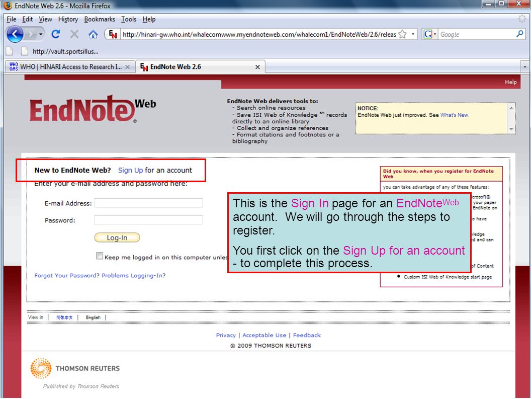
Task: Click notice box scroll down arrow
Action: (x=511, y=129)
